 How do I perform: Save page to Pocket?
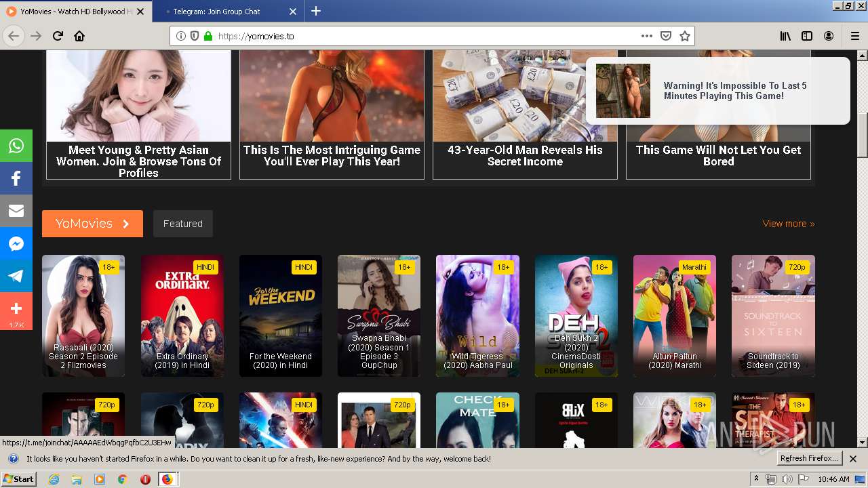666,36
